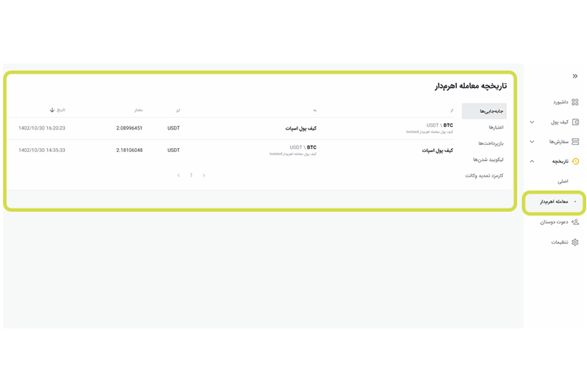Open the Dashboard (داشبورد) icon
This screenshot has height=392, width=587.
tap(575, 102)
